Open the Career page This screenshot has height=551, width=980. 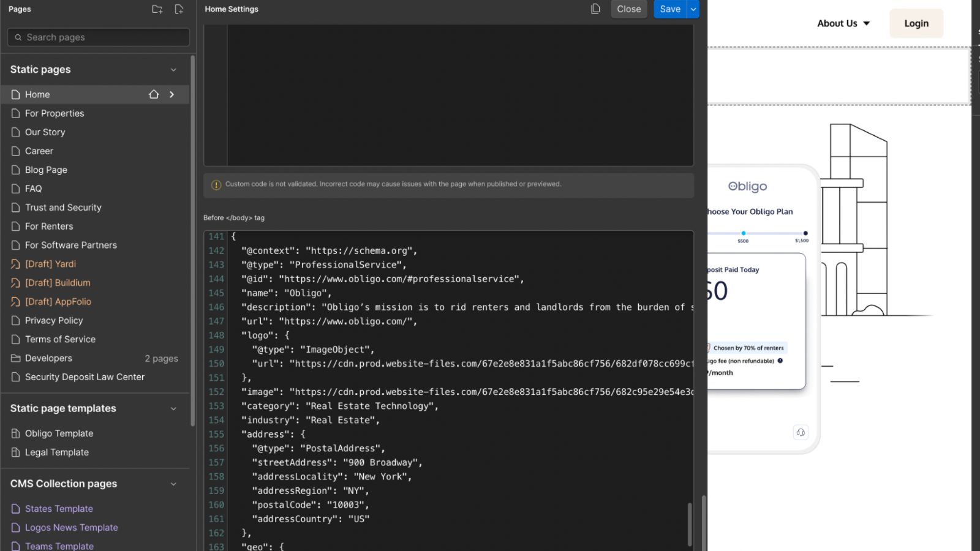click(x=95, y=151)
